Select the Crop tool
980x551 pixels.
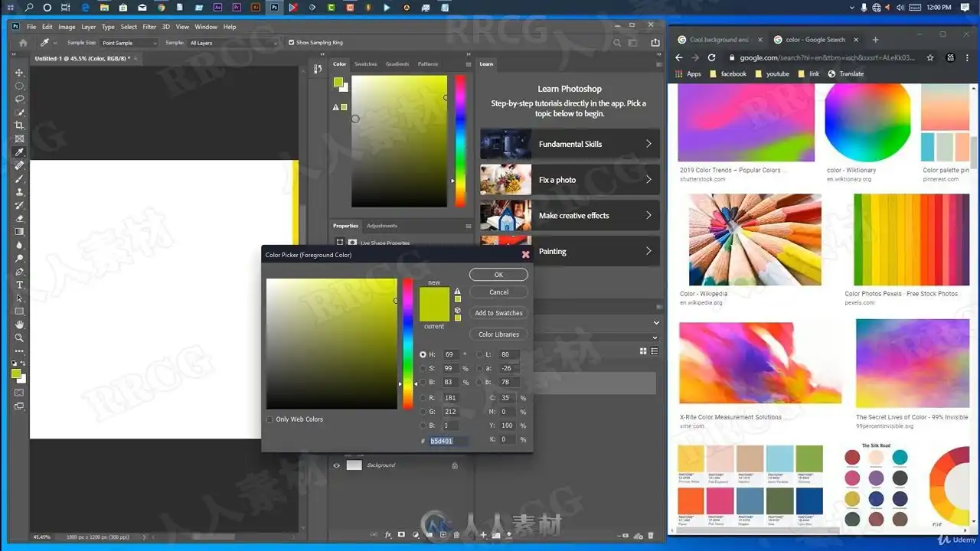(20, 126)
